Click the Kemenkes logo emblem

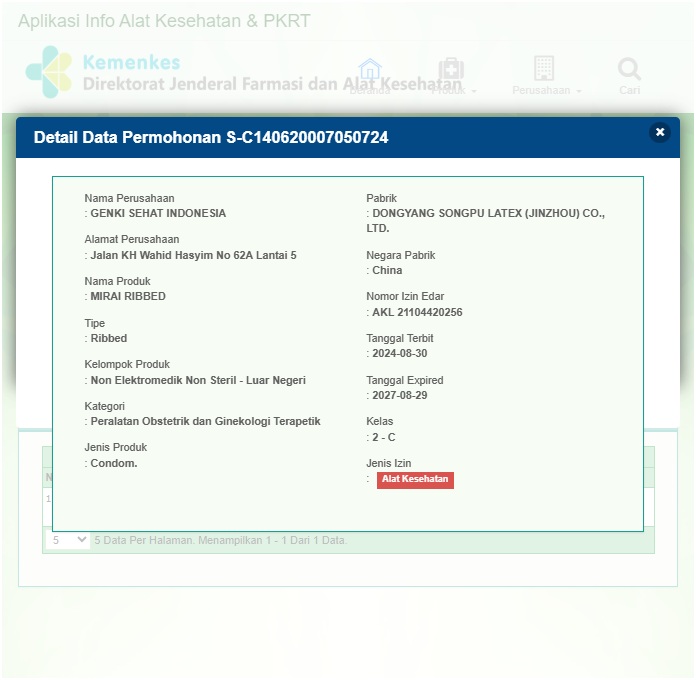pos(49,72)
